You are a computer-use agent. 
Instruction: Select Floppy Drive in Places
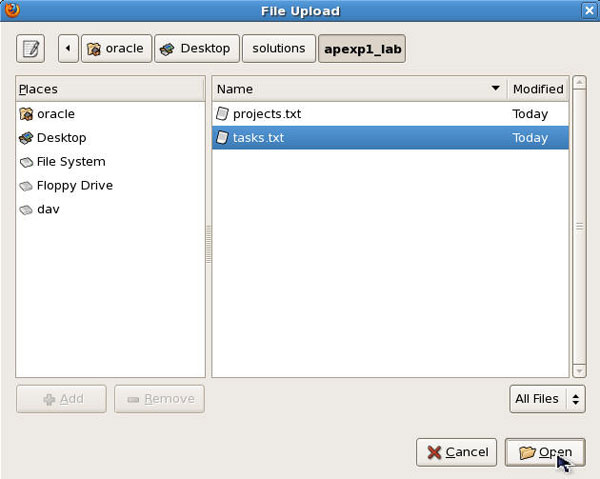tap(110, 186)
